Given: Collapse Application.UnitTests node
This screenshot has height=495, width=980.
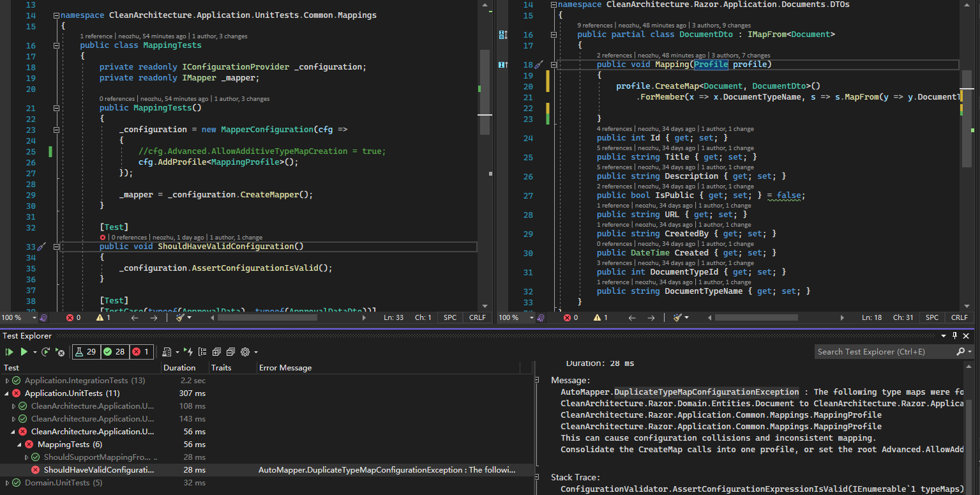Looking at the screenshot, I should point(7,393).
